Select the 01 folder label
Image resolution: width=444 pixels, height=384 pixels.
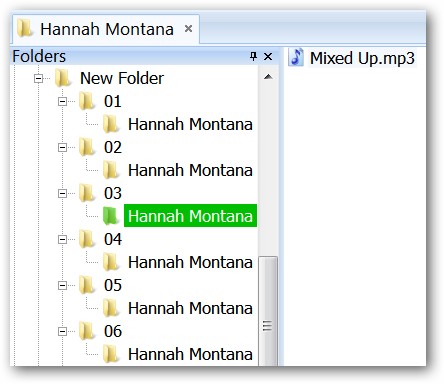pos(113,101)
